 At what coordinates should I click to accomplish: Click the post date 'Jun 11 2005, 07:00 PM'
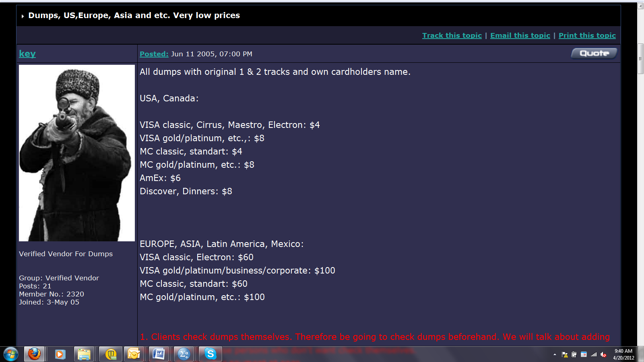tap(212, 54)
